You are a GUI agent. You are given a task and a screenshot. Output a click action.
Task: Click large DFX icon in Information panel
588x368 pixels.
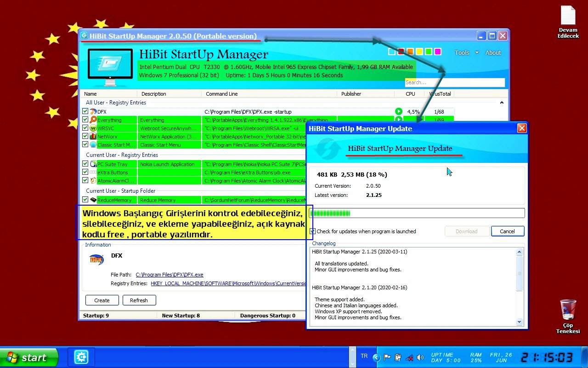click(96, 259)
